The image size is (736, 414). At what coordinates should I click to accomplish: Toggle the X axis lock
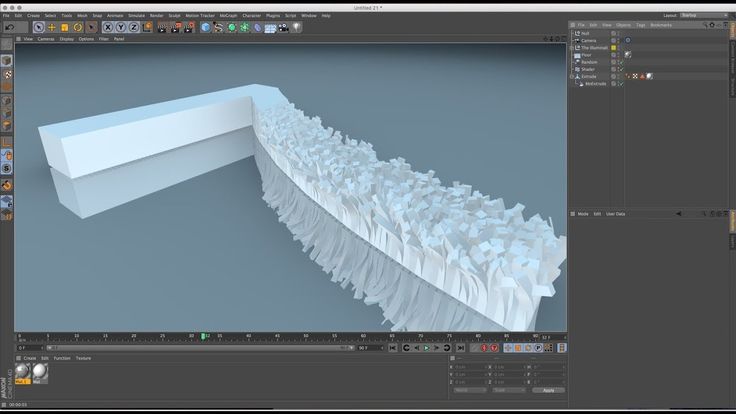[107, 27]
